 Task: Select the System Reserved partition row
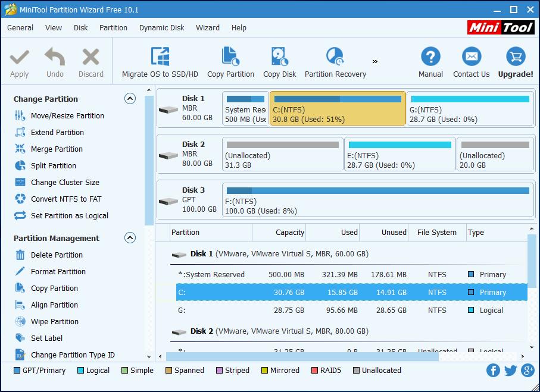tap(211, 275)
